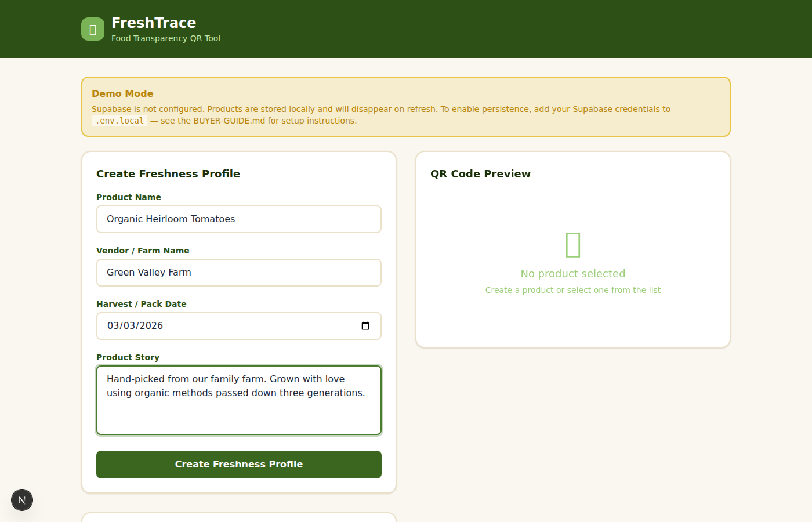Focus the Vendor / Farm Name field

point(238,273)
